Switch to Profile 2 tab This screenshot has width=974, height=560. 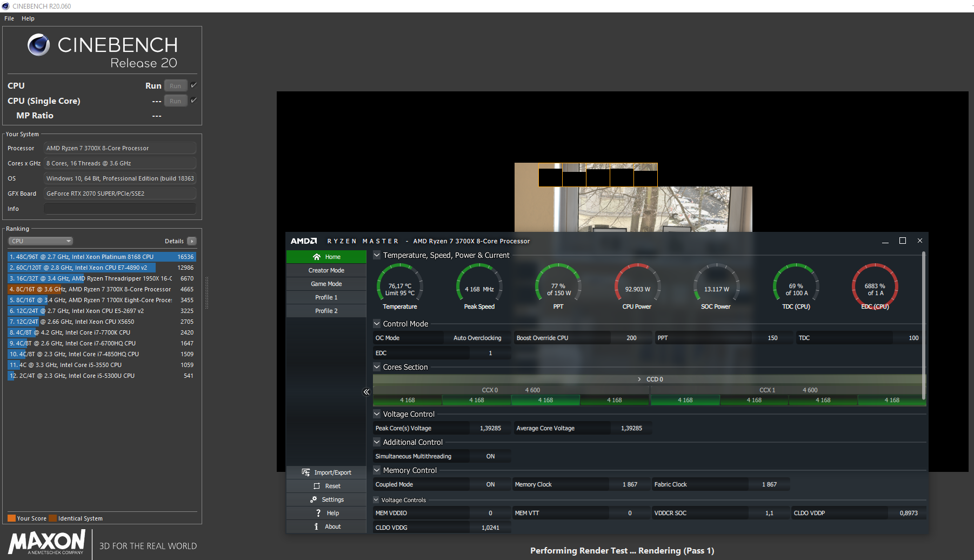326,311
